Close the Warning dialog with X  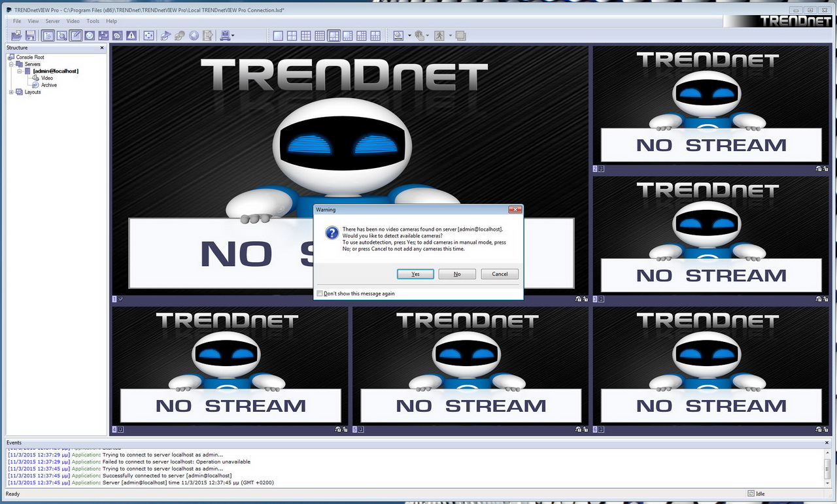[515, 210]
